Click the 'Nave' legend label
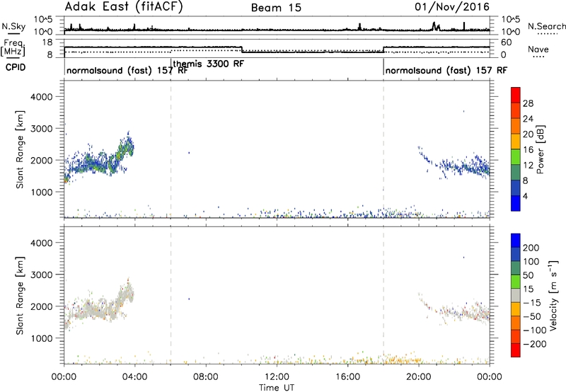566x392 pixels. pyautogui.click(x=538, y=50)
